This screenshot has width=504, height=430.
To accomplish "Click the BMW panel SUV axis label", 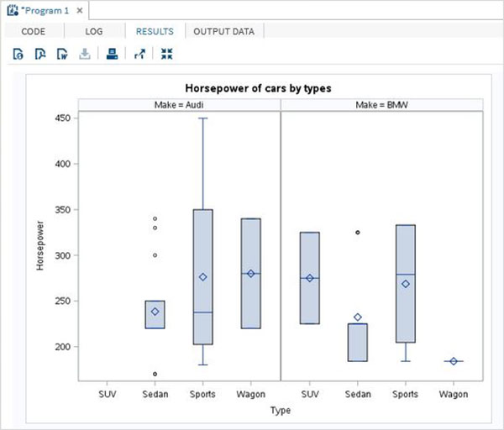I will click(x=310, y=394).
